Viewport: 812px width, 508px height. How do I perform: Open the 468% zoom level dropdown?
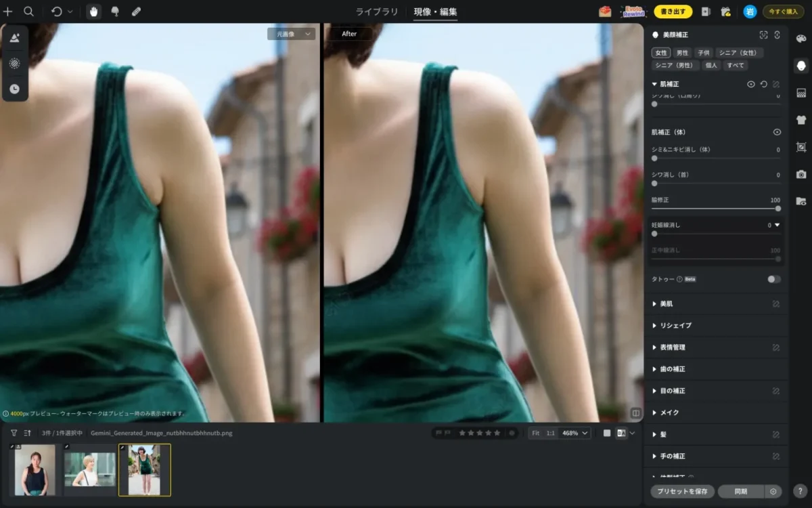click(575, 433)
